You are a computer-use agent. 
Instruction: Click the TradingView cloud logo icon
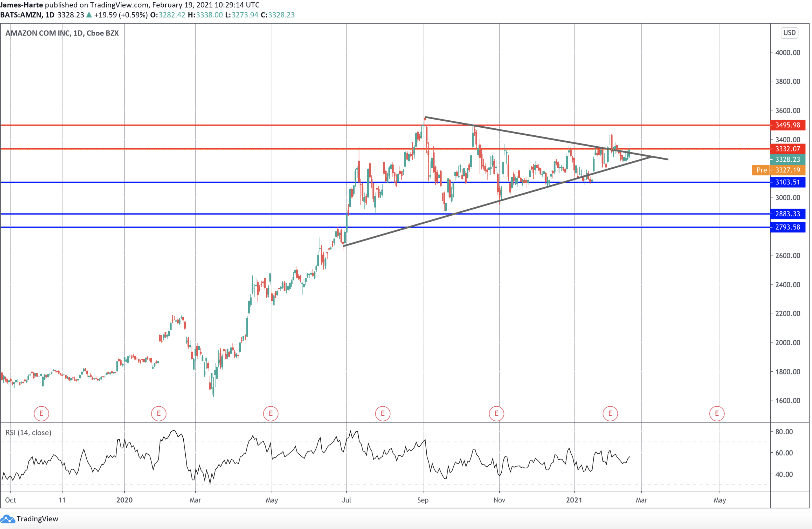(8, 519)
